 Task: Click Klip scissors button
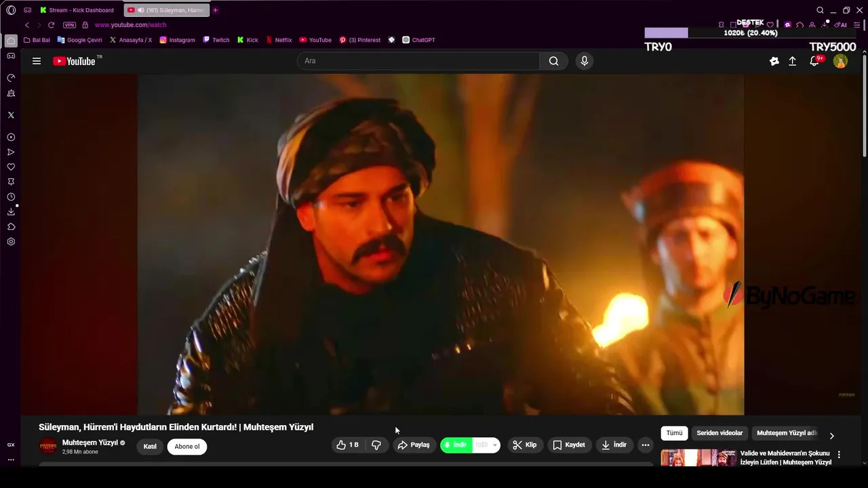pos(525,445)
